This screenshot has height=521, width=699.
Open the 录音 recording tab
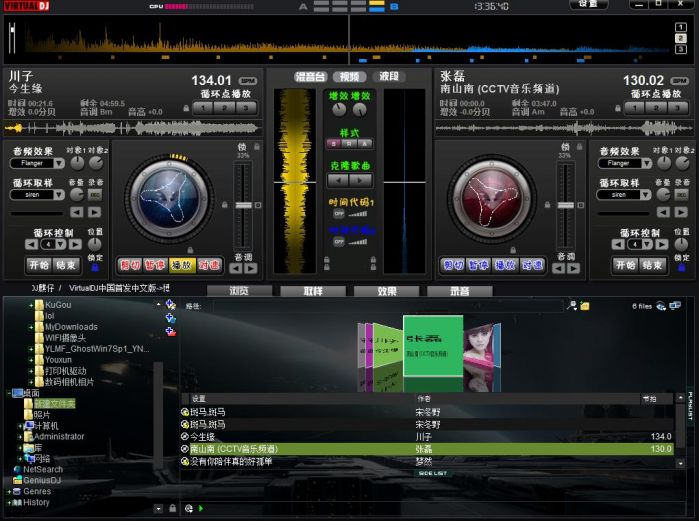(459, 291)
